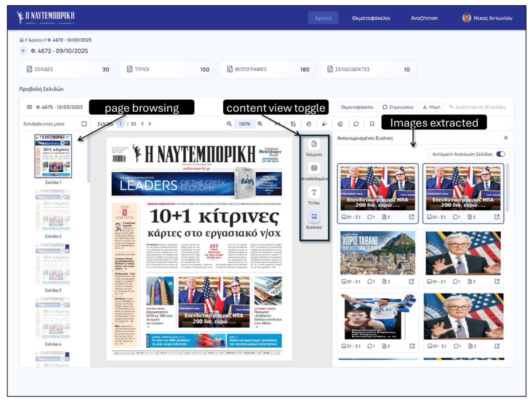Click the Φ. 4675 - 12/03/2023 viewer title
Screen dimensions: 532x404
(59, 107)
